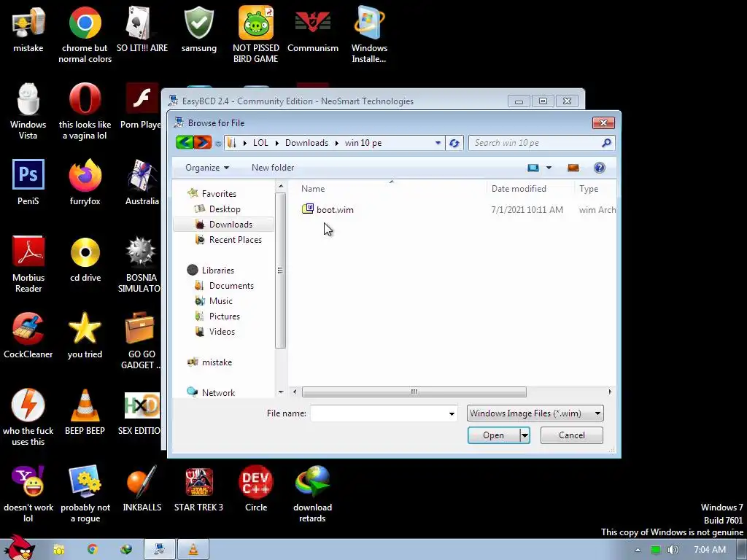The height and width of the screenshot is (560, 747).
Task: Click the LOL breadcrumb segment
Action: coord(260,143)
